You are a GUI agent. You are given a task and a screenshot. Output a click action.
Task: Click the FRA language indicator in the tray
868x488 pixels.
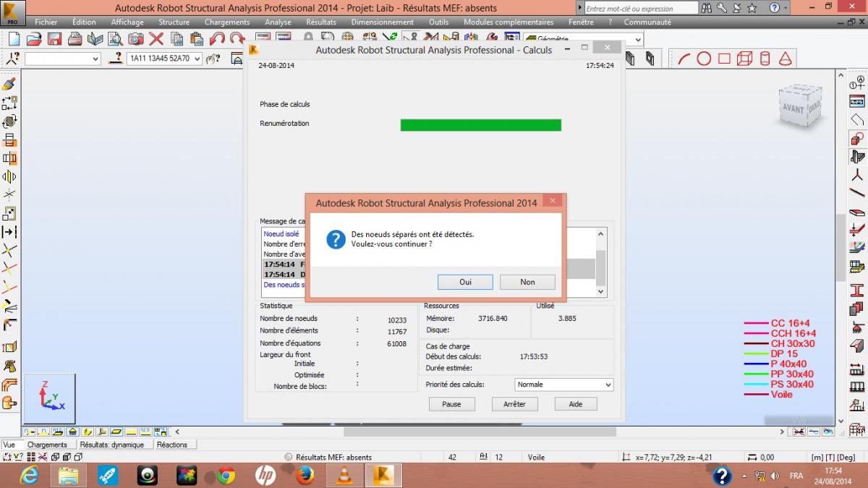(796, 476)
